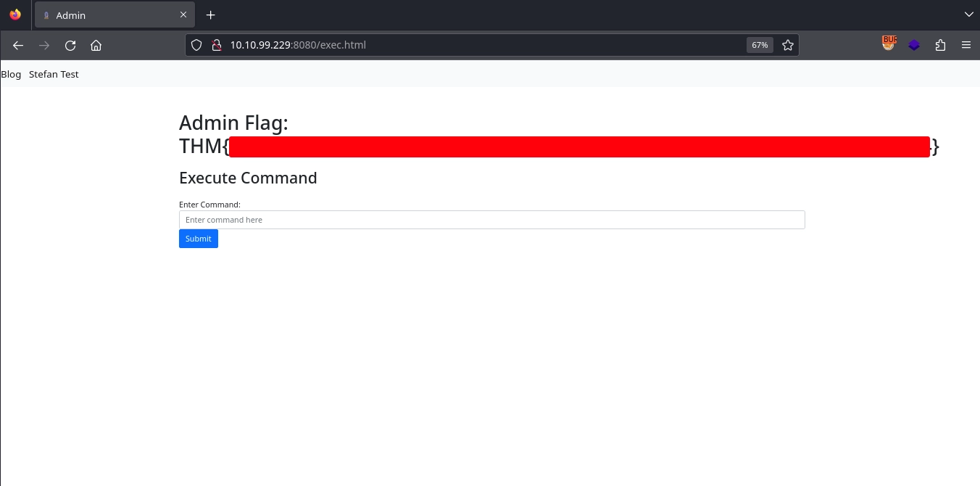This screenshot has width=980, height=486.
Task: Close the Admin tab
Action: (x=183, y=15)
